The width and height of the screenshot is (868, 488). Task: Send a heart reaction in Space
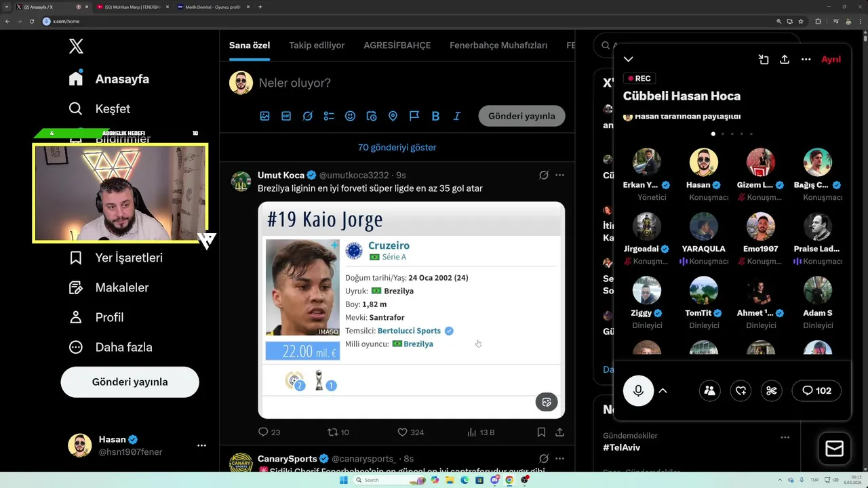pyautogui.click(x=741, y=390)
